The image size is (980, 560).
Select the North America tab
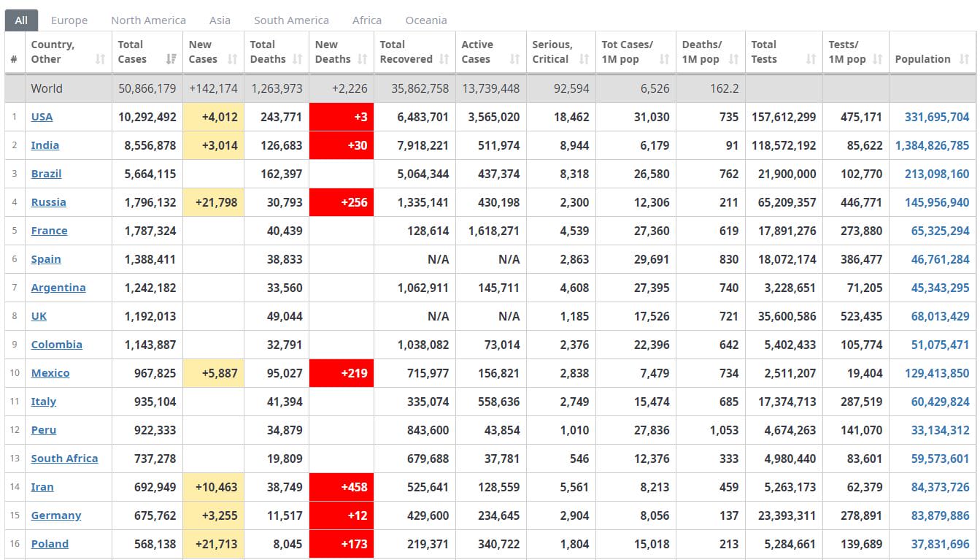click(148, 20)
